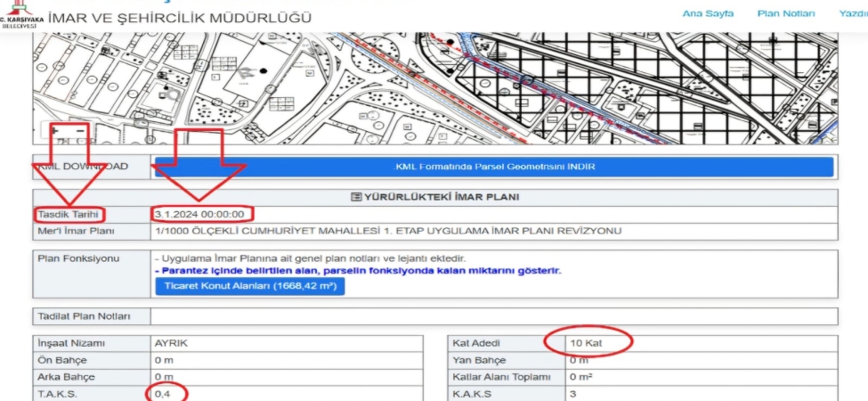Click the Ticaret Konut Alanları button
The height and width of the screenshot is (401, 868).
tap(249, 287)
